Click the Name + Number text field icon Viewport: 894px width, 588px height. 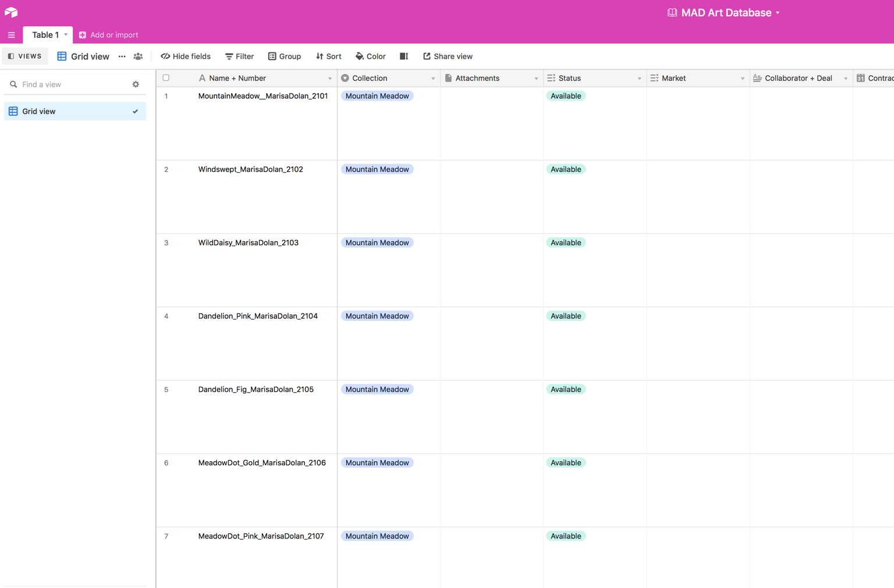[x=202, y=78]
